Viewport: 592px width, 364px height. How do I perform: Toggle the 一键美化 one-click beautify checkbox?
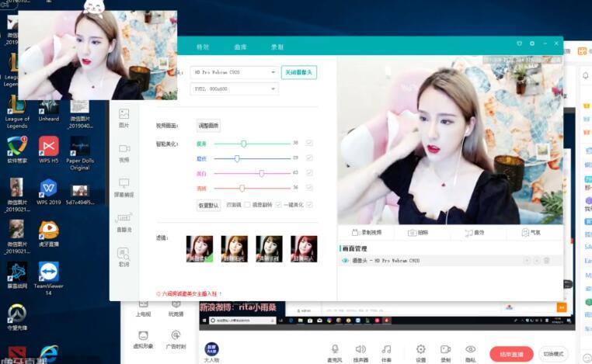tap(309, 204)
